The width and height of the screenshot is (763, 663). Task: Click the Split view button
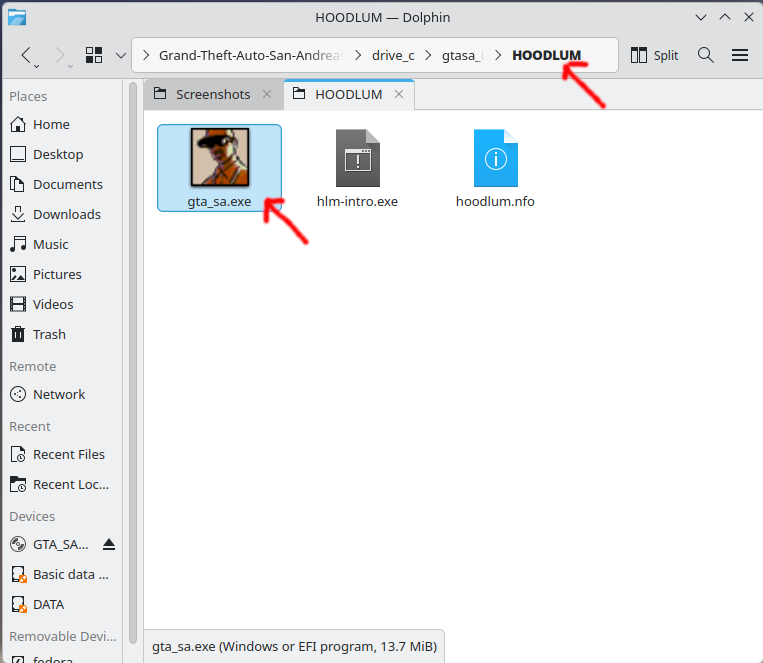coord(654,55)
